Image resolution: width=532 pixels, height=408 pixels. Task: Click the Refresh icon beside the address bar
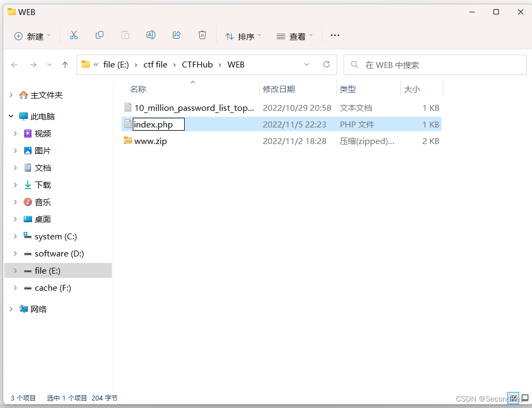[326, 64]
